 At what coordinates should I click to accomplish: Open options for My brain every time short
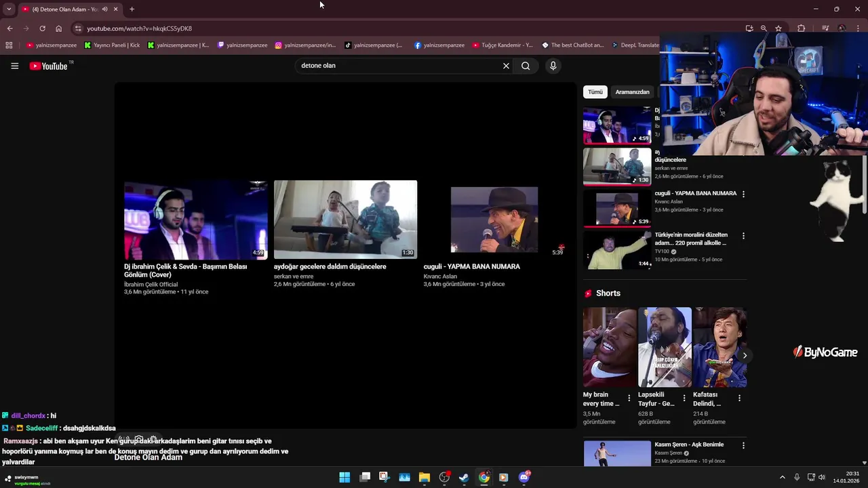(x=629, y=398)
